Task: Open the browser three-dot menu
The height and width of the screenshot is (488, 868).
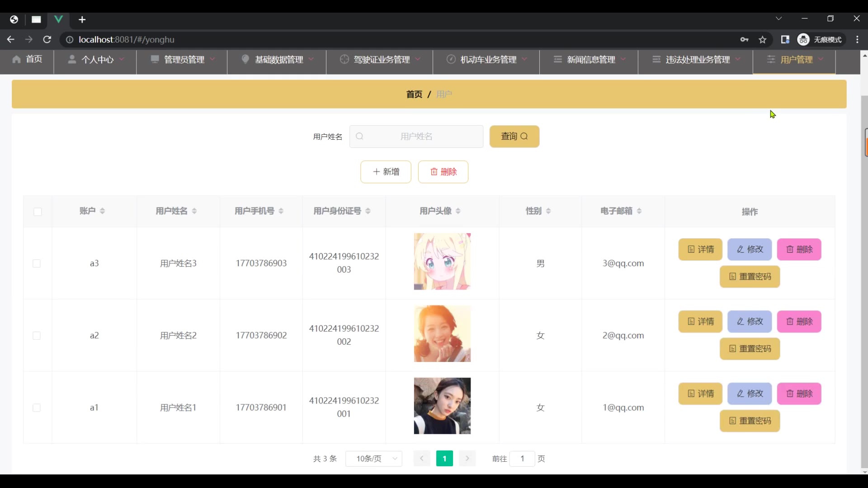Action: click(857, 40)
